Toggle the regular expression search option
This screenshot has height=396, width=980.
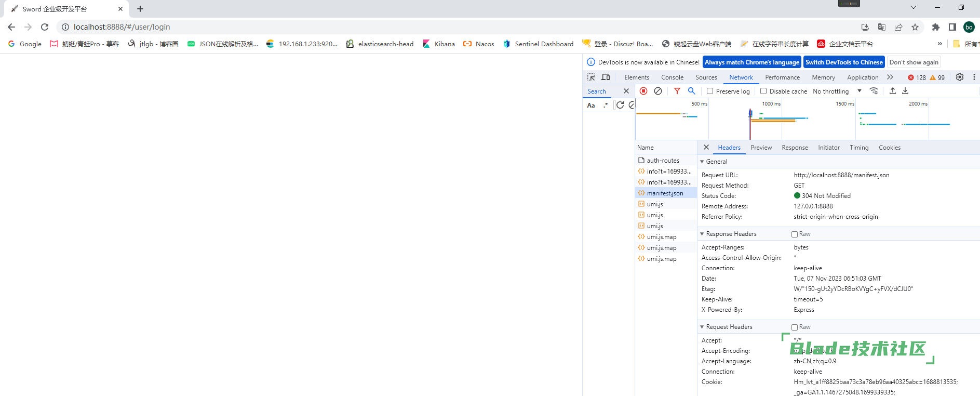(606, 105)
